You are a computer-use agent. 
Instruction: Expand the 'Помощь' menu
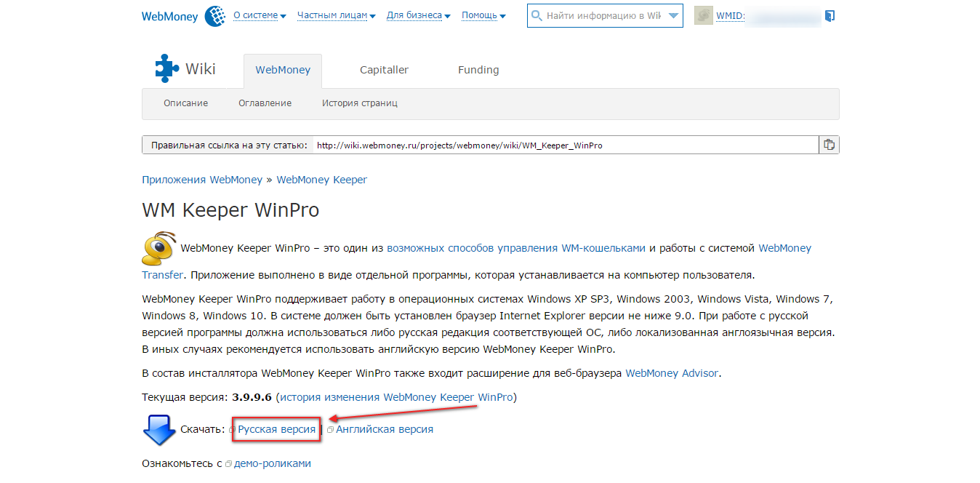(x=484, y=15)
